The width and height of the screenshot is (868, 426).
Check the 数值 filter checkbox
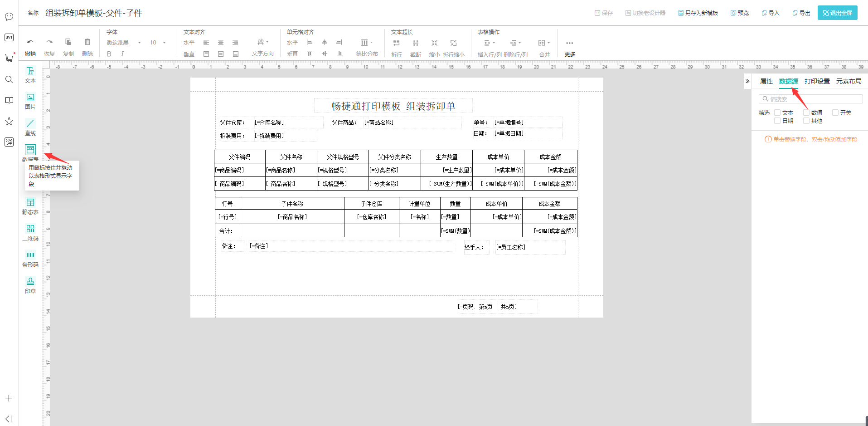click(x=806, y=113)
